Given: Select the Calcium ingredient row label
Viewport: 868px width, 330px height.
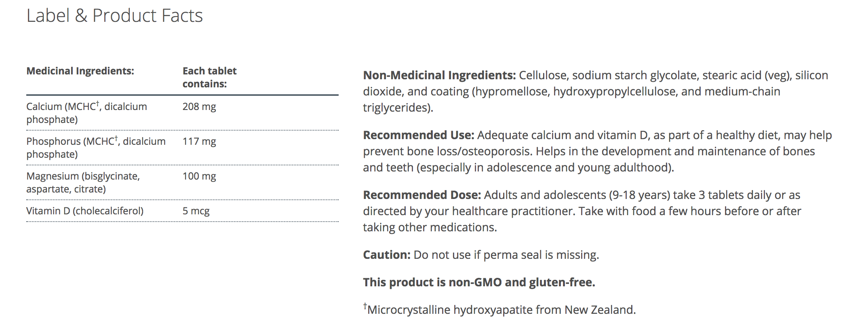Looking at the screenshot, I should point(86,113).
